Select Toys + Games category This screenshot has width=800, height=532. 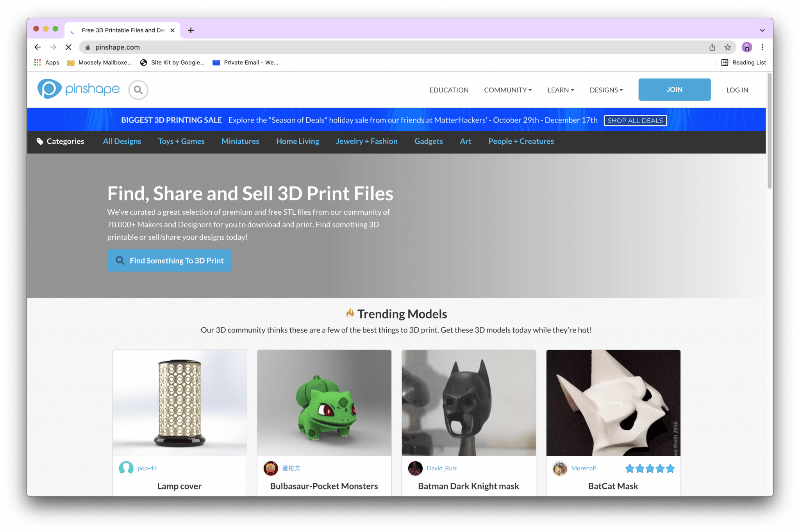181,141
